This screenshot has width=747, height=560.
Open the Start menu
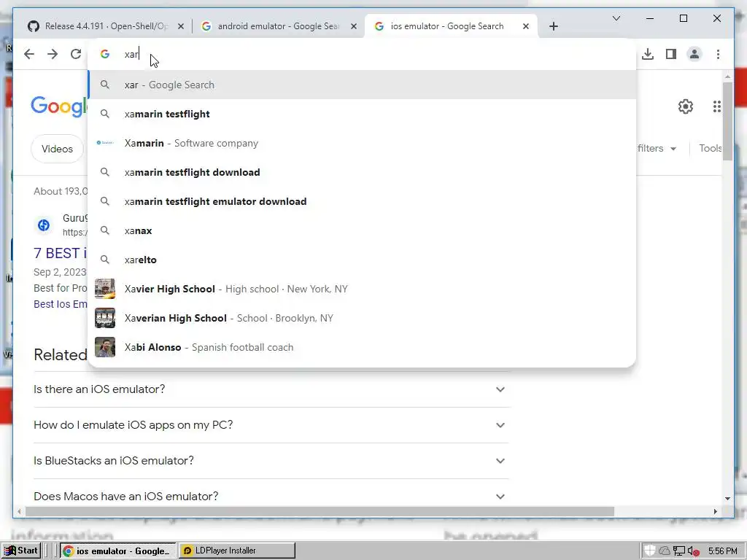(21, 551)
